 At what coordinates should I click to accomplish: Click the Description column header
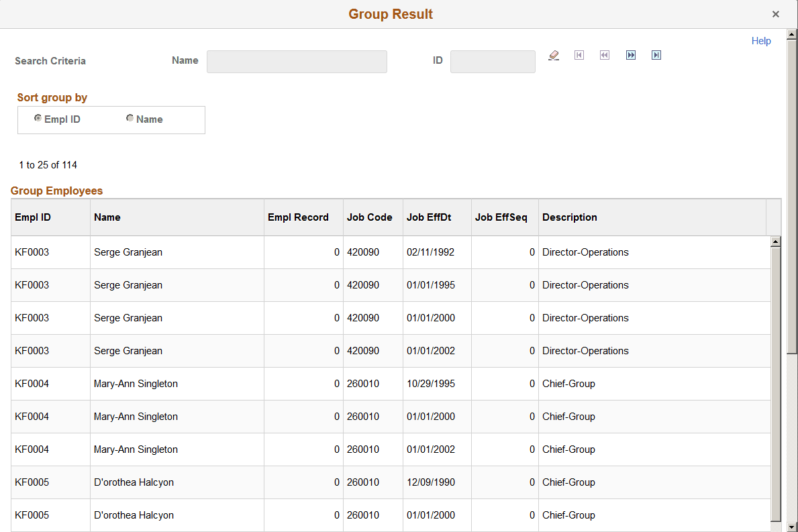[x=570, y=217]
